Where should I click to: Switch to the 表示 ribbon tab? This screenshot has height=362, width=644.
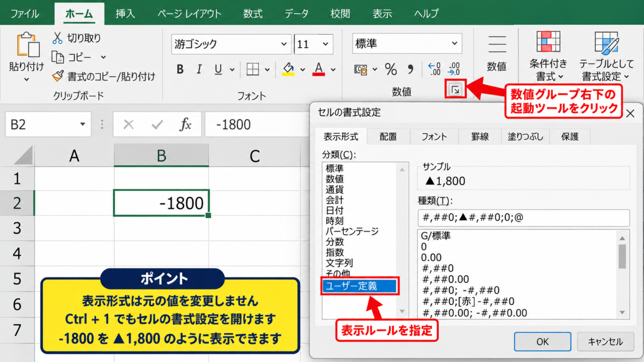(382, 14)
